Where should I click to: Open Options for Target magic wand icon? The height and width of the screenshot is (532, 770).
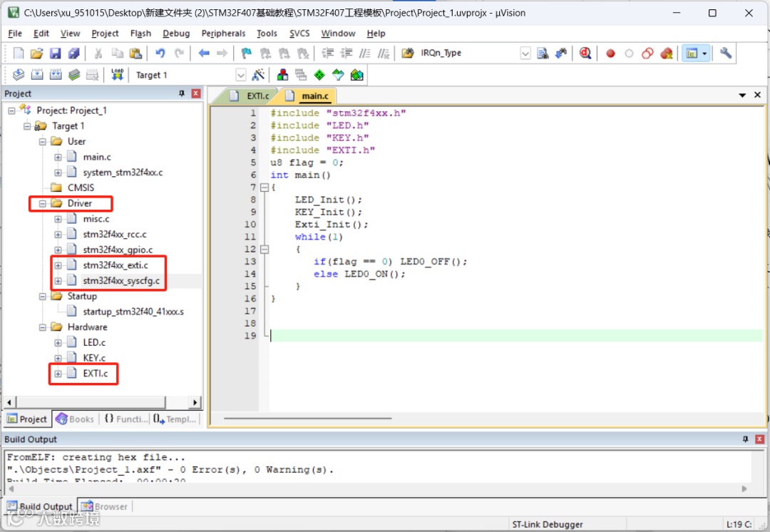tap(258, 75)
